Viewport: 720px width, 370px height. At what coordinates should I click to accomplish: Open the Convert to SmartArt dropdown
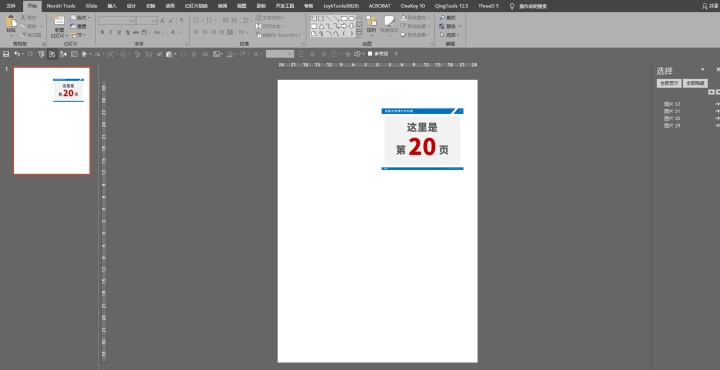[278, 35]
